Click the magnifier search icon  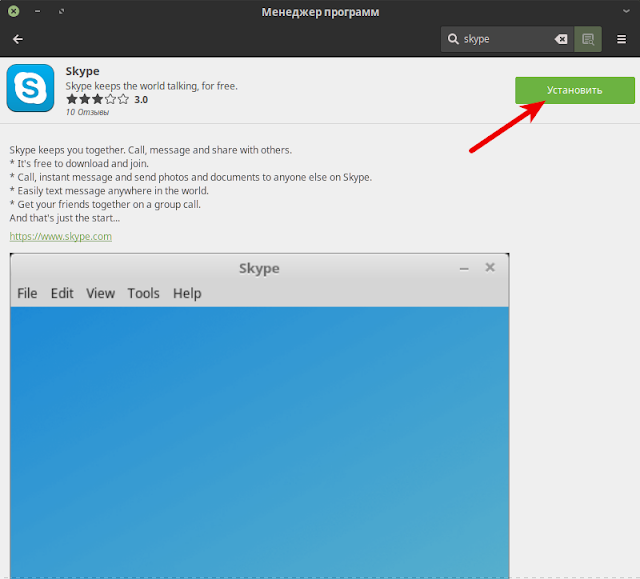coord(453,39)
